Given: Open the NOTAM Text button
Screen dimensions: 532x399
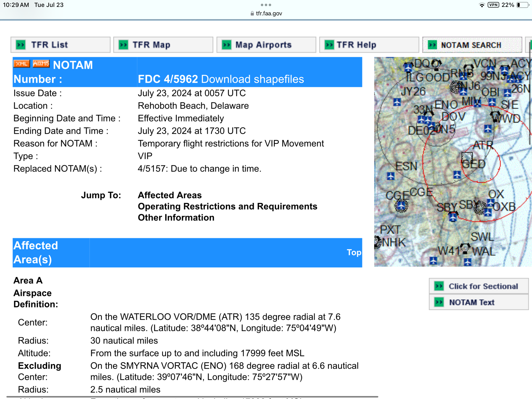Looking at the screenshot, I should [479, 302].
